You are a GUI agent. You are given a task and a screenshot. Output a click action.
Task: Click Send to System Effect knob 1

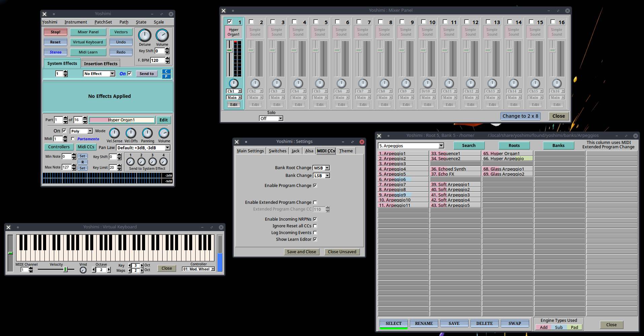pos(131,162)
